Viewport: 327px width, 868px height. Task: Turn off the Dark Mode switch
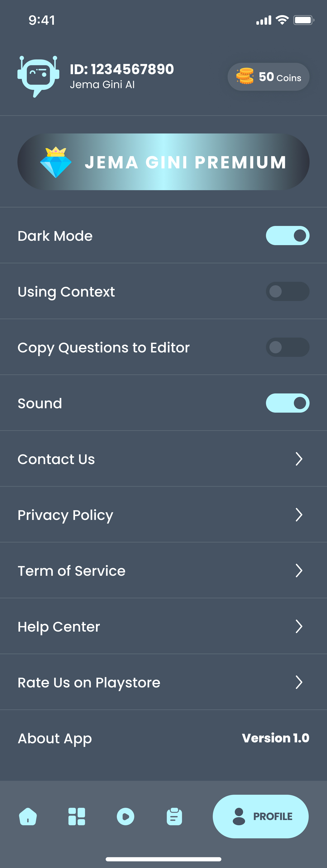[x=287, y=236]
